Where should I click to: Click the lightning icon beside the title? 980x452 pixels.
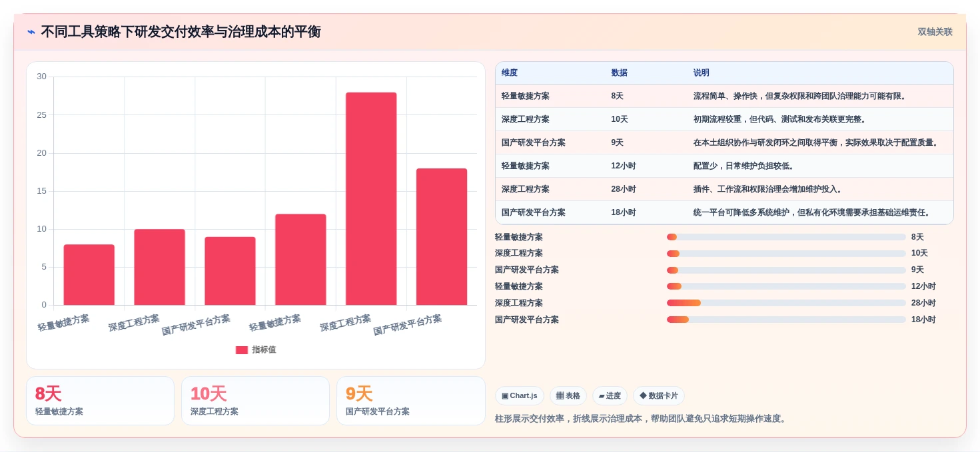point(31,31)
